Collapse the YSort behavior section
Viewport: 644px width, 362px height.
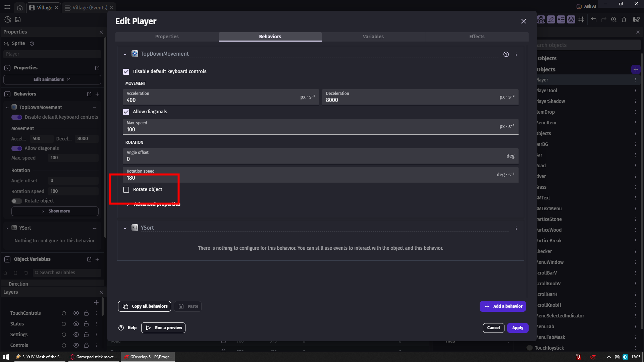point(125,228)
